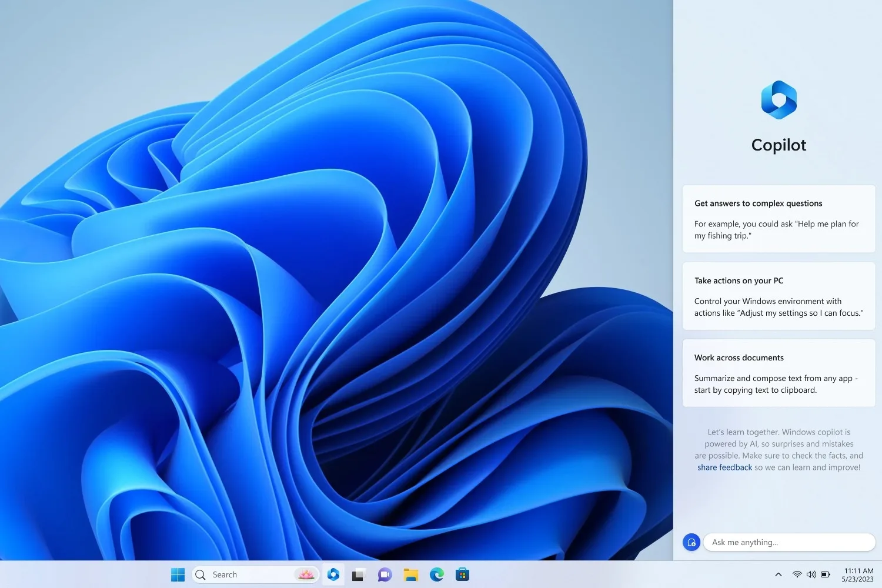882x588 pixels.
Task: Open the clock showing 11:11 AM
Action: (x=858, y=570)
